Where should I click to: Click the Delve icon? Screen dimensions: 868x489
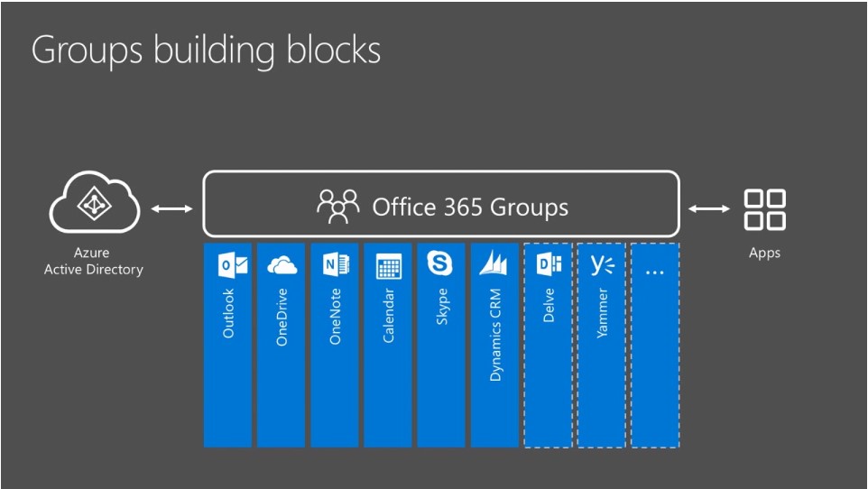tap(549, 264)
